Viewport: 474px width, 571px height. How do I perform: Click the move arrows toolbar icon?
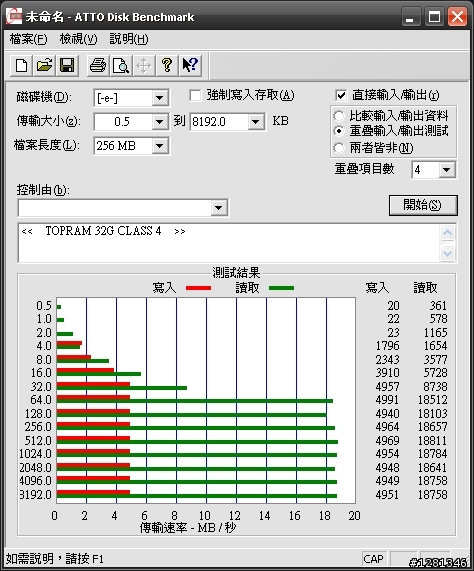tap(144, 66)
